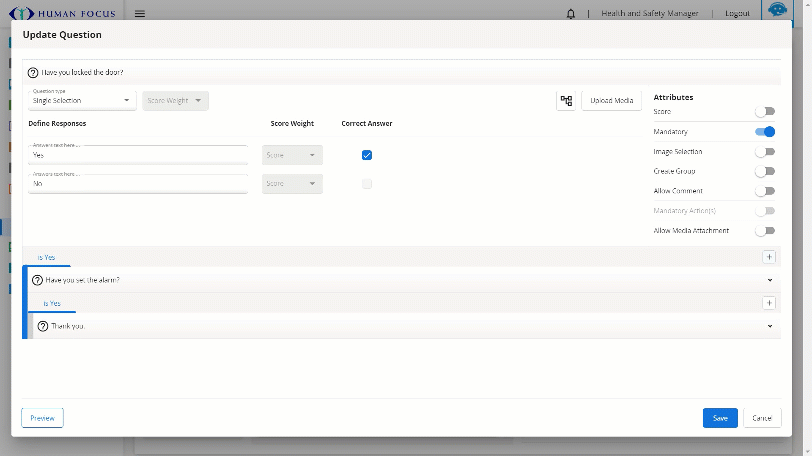Click the Save button
The width and height of the screenshot is (812, 456).
pyautogui.click(x=720, y=418)
